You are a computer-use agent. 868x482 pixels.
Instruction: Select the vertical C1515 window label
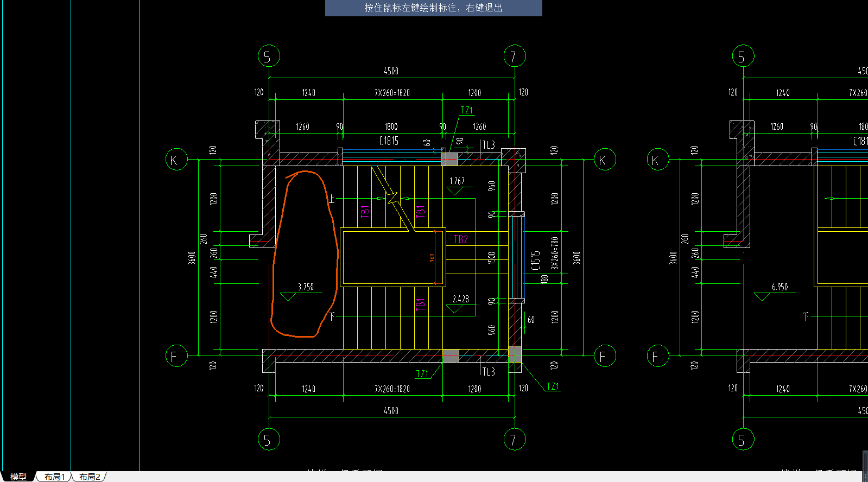[x=535, y=260]
